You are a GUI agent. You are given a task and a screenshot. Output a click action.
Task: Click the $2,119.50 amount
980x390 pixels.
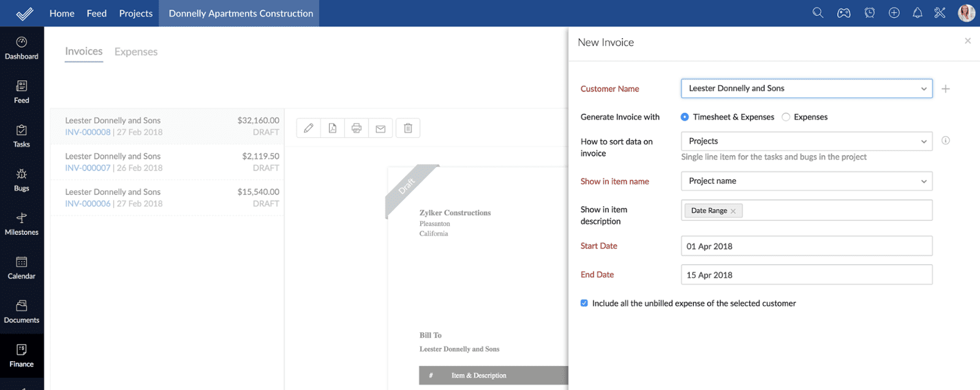[x=260, y=156]
